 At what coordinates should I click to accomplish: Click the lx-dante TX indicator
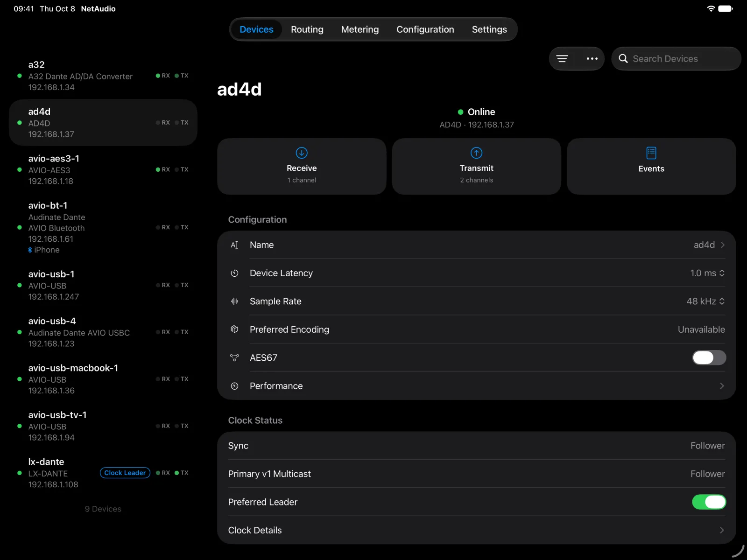coord(182,473)
